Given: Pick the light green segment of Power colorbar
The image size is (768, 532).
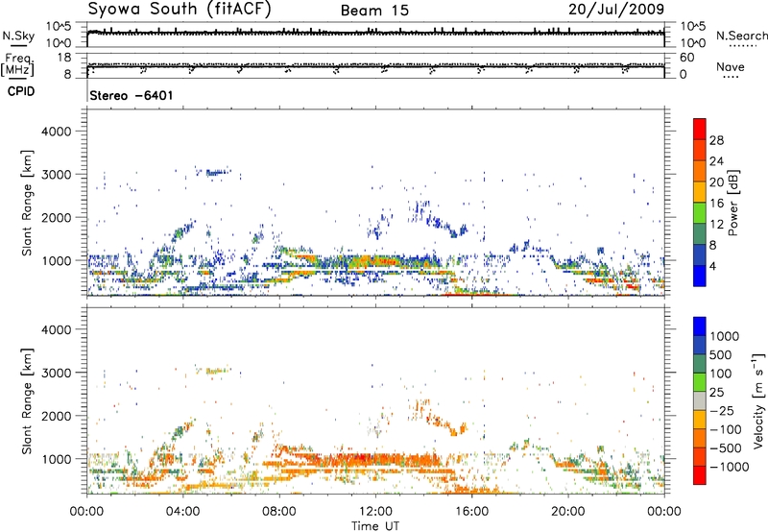Looking at the screenshot, I should pyautogui.click(x=700, y=212).
